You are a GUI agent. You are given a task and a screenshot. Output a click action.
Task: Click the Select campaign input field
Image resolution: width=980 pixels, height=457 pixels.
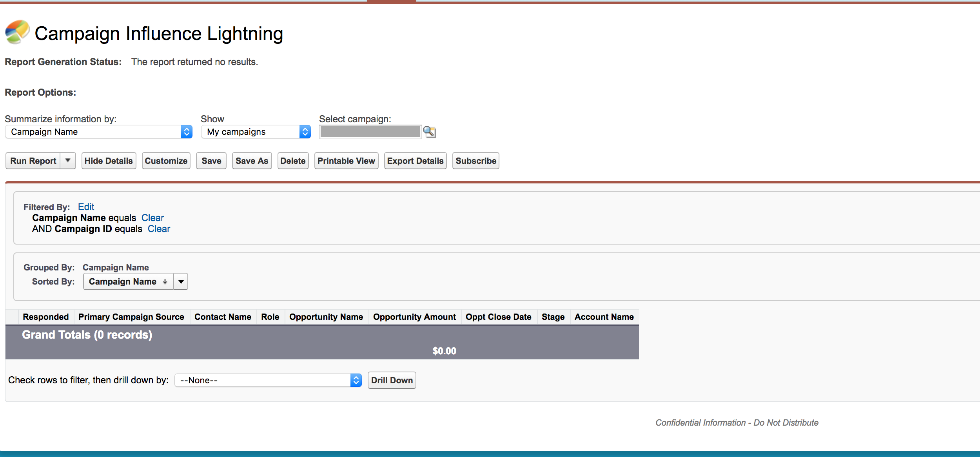click(370, 132)
